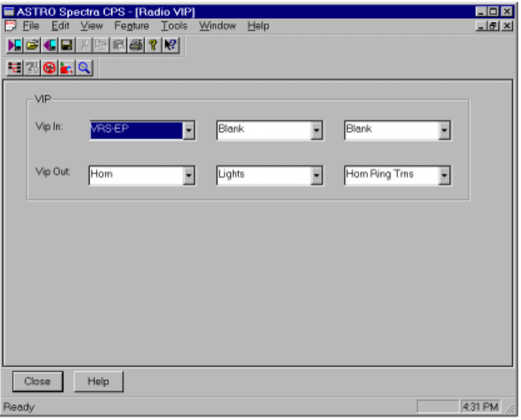Save using the floppy disk icon
Image resolution: width=521 pixels, height=420 pixels.
(x=67, y=45)
